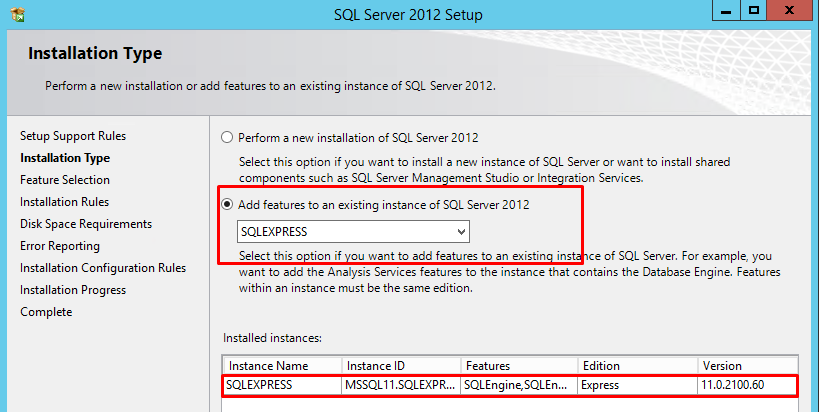Viewport: 819px width, 412px height.
Task: Sort by Version column header
Action: tap(748, 366)
